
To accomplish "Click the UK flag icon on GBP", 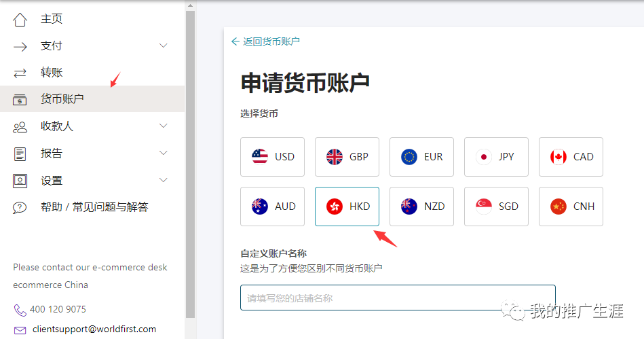I will click(x=335, y=157).
